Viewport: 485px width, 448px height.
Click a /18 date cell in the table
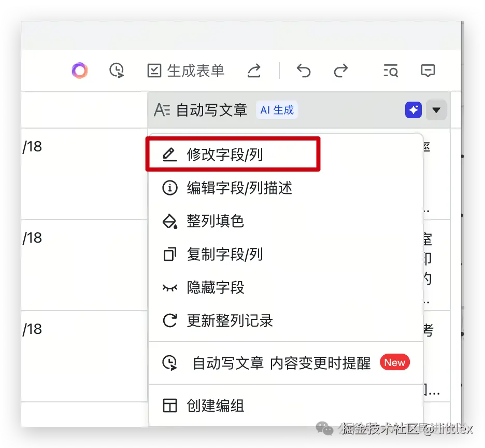(32, 146)
